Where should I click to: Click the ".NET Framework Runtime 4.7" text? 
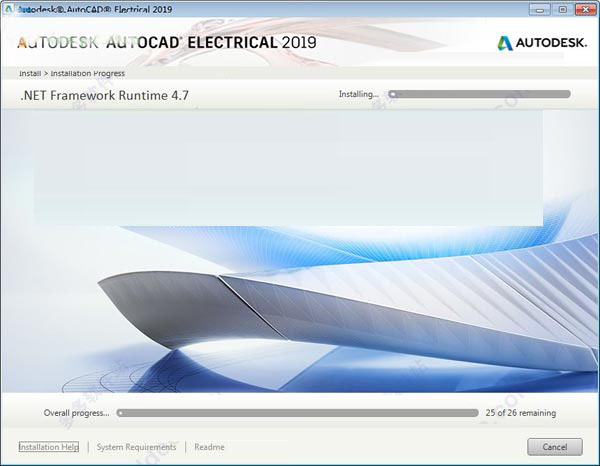point(104,95)
